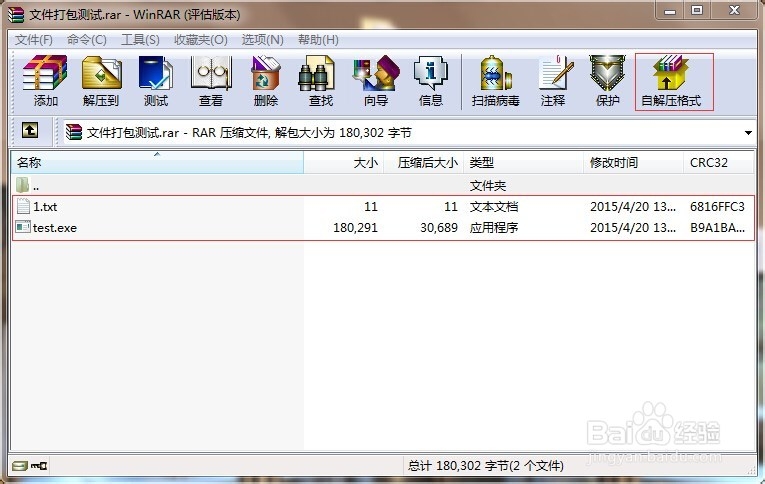Click type 应用程序 cell

pos(494,228)
